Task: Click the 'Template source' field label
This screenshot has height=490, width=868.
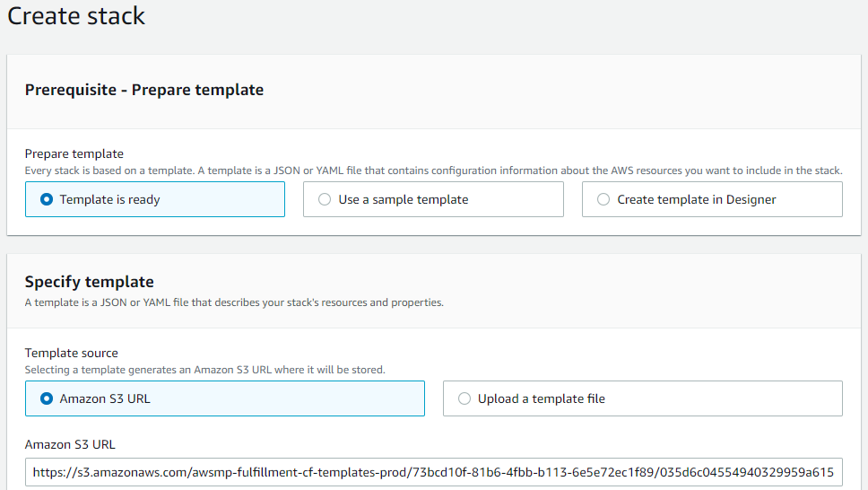Action: [x=72, y=353]
